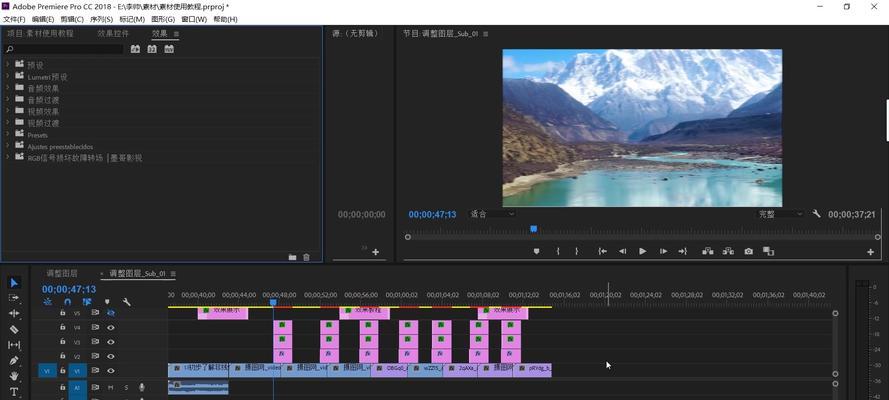Expand the 预设 effects folder
This screenshot has height=400, width=889.
tap(7, 65)
